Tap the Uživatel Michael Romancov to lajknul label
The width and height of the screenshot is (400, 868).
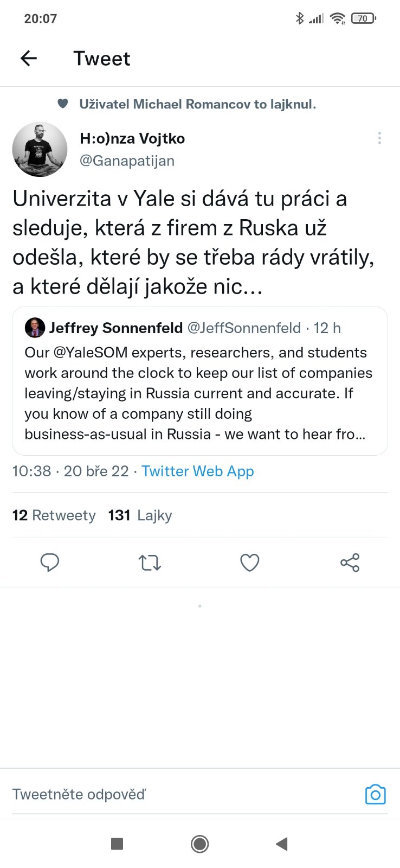(197, 104)
